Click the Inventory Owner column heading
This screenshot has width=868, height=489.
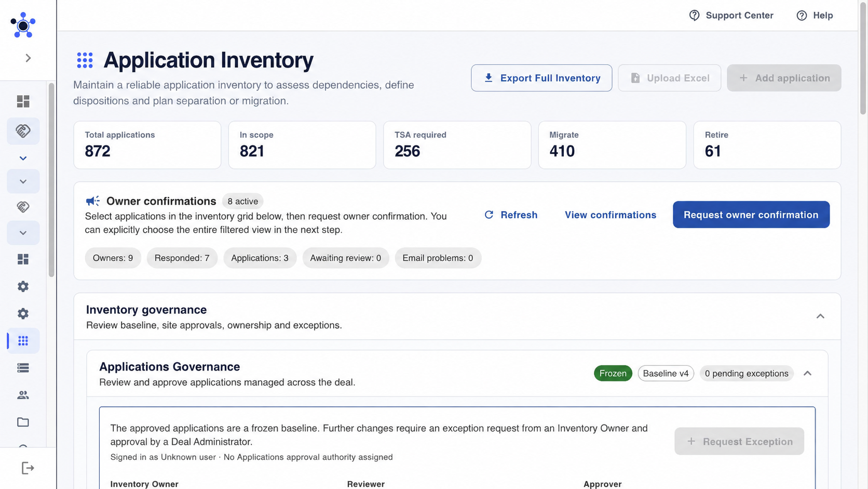click(x=144, y=484)
